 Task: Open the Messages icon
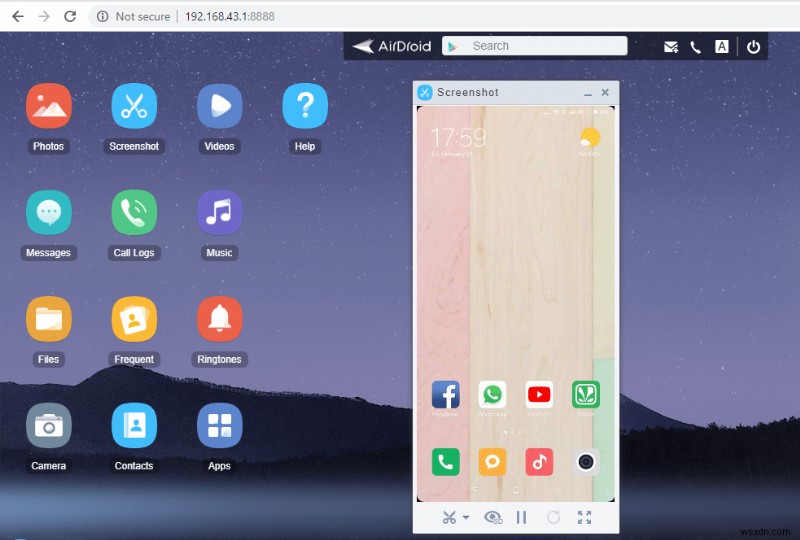point(48,212)
